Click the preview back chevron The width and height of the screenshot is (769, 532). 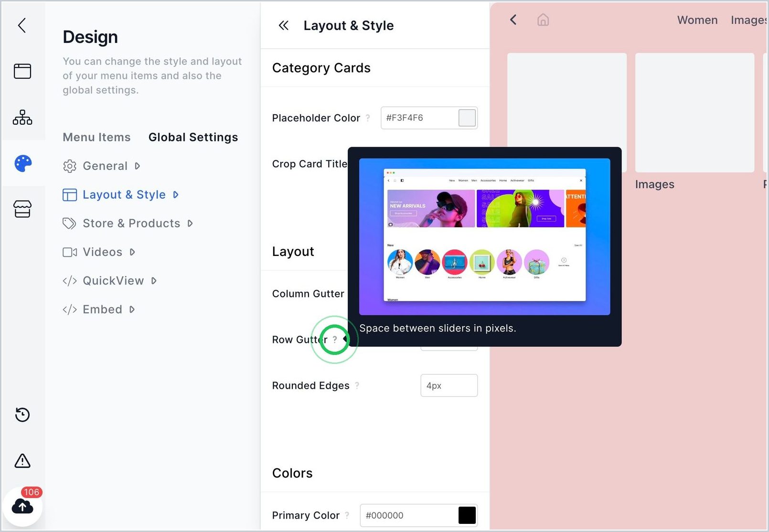coord(513,20)
